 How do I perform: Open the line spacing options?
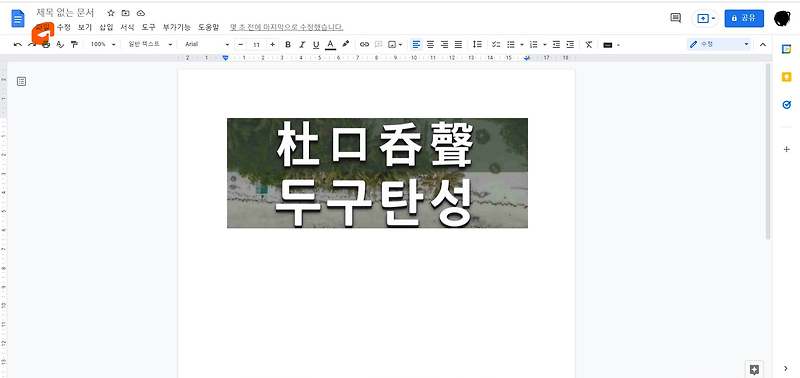point(477,45)
